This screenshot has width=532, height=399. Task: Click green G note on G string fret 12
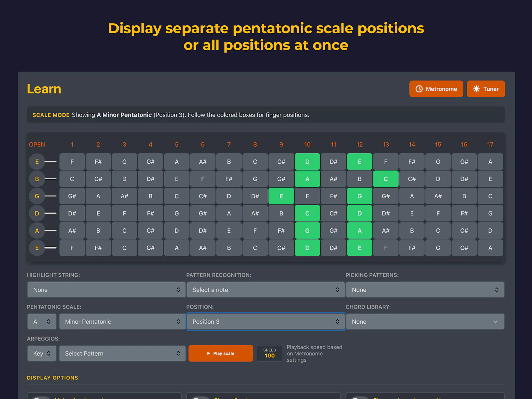[x=359, y=196]
